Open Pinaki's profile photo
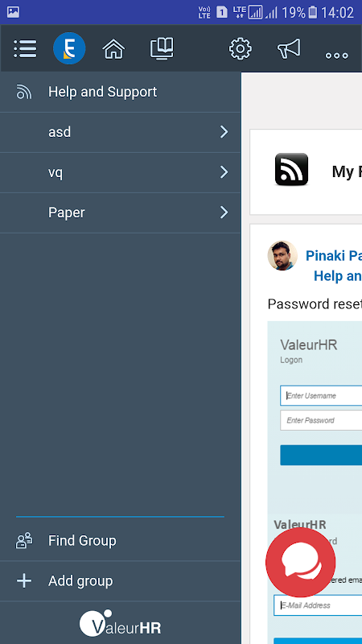 point(282,255)
